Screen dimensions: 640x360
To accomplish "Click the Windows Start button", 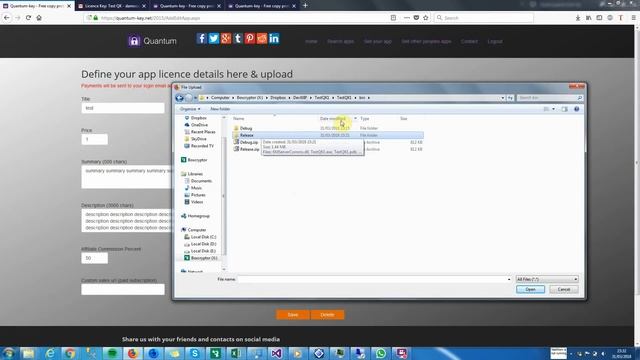I will click(8, 353).
